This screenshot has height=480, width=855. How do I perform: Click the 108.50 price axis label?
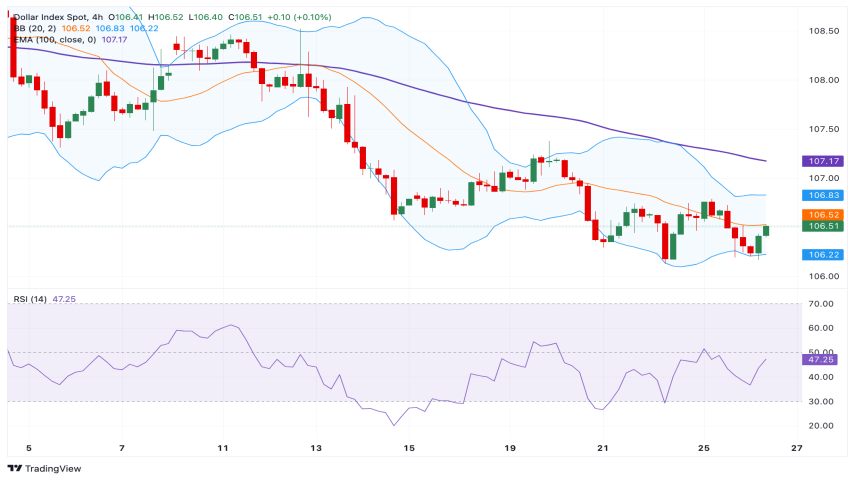coord(823,31)
